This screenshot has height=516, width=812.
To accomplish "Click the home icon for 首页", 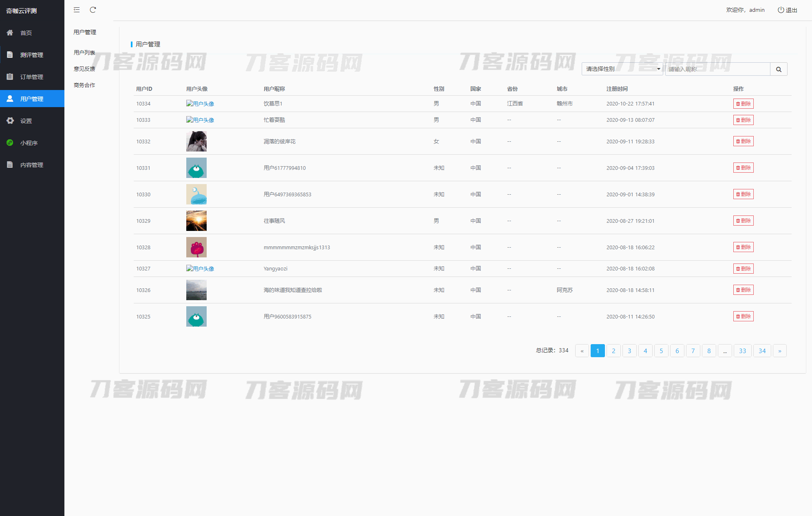I will [x=10, y=33].
